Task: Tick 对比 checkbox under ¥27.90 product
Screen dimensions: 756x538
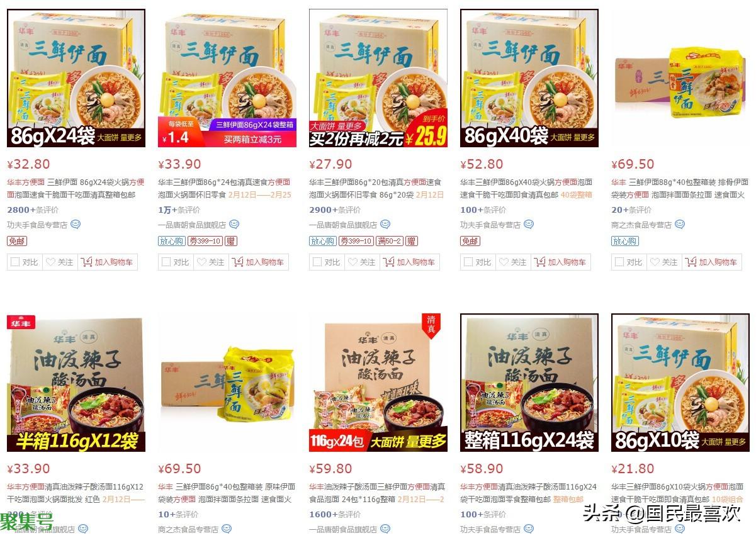Action: pyautogui.click(x=317, y=262)
